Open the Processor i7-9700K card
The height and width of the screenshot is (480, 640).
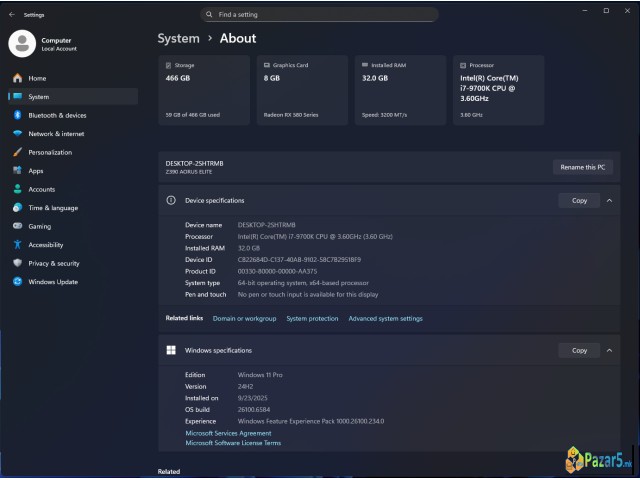498,90
